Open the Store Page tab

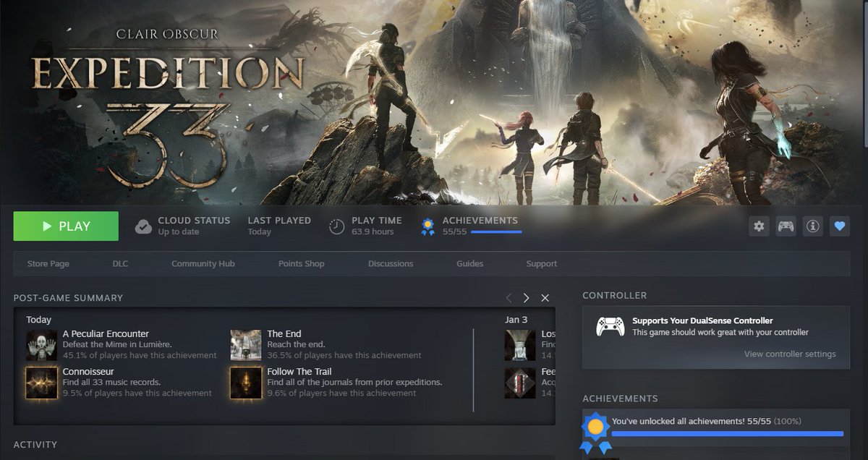pyautogui.click(x=48, y=264)
